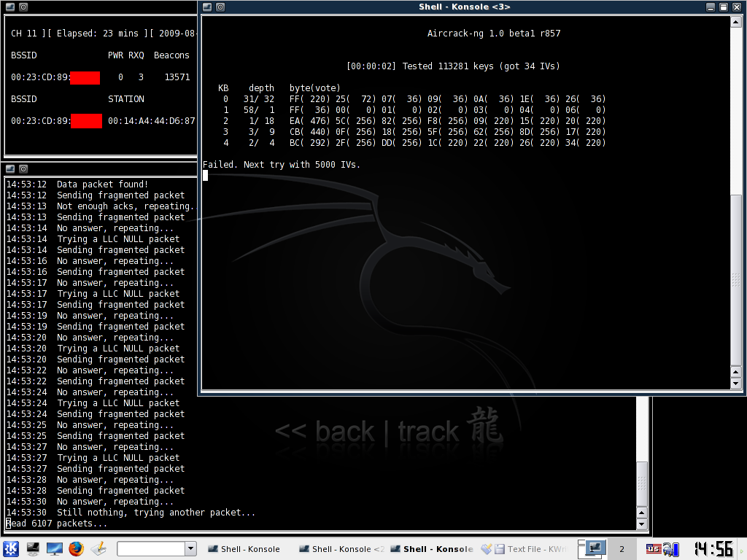Click 'Aircrack-ng 1.0 beta1 r857' heading
The width and height of the screenshot is (747, 560).
pyautogui.click(x=494, y=34)
